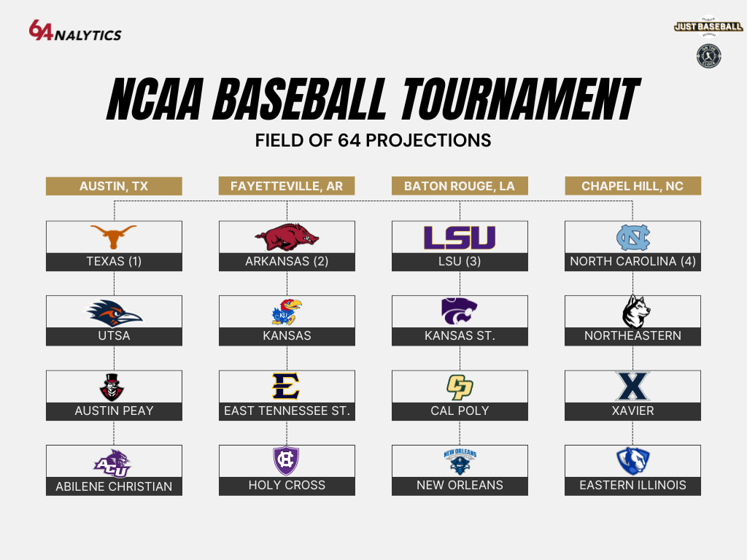Select the Holy Cross shield logo

tap(286, 461)
